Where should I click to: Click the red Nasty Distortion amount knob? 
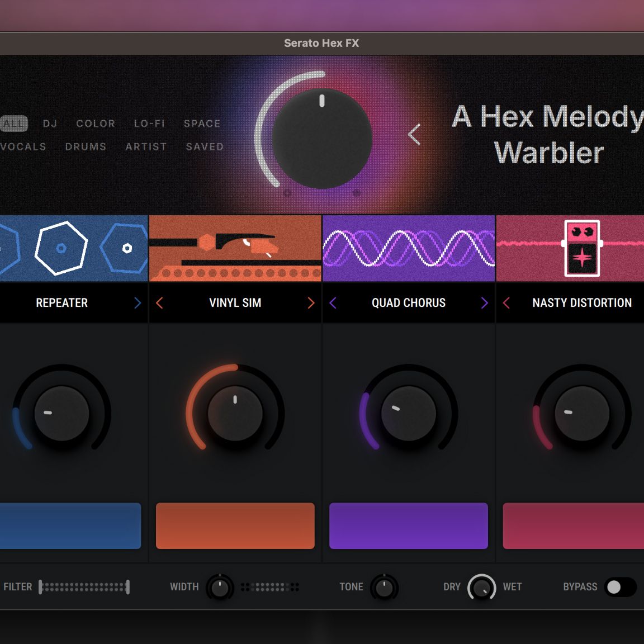pyautogui.click(x=582, y=413)
